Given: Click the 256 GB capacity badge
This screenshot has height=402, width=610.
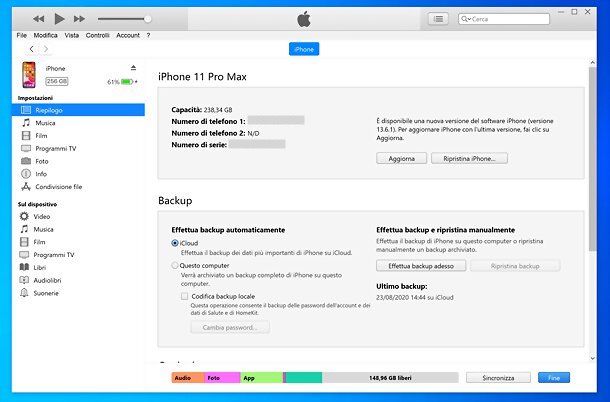Looking at the screenshot, I should [x=57, y=81].
